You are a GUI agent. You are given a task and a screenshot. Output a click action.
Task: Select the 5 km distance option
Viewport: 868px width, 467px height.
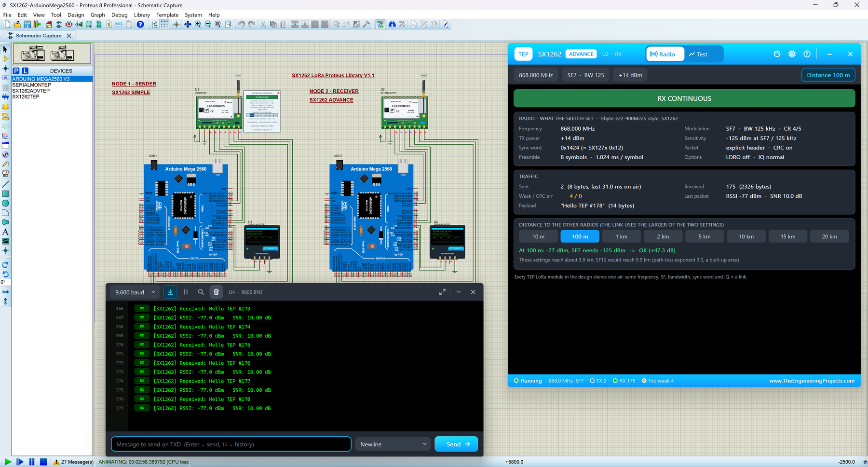[705, 236]
